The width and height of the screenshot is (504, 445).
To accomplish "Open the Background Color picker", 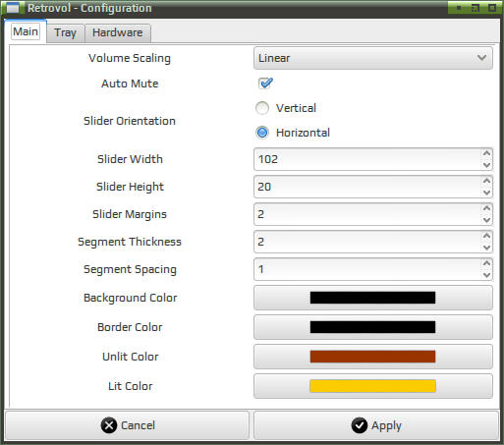I will click(373, 298).
